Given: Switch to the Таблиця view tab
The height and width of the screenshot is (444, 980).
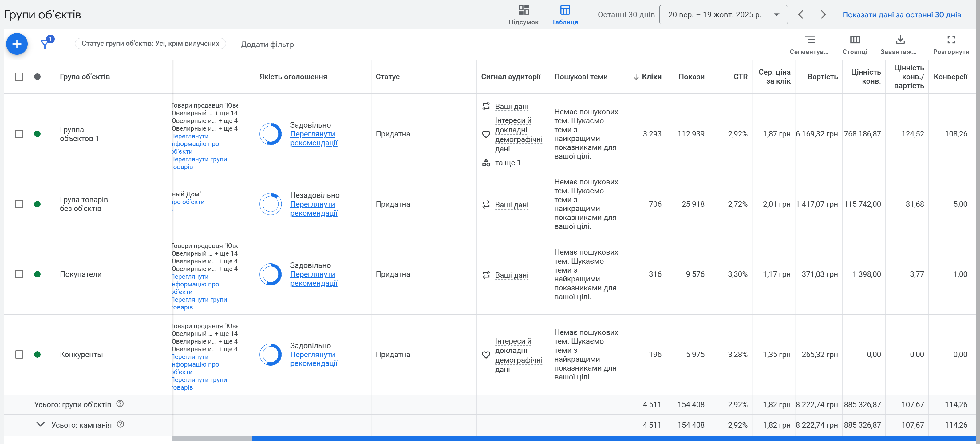Looking at the screenshot, I should coord(565,15).
